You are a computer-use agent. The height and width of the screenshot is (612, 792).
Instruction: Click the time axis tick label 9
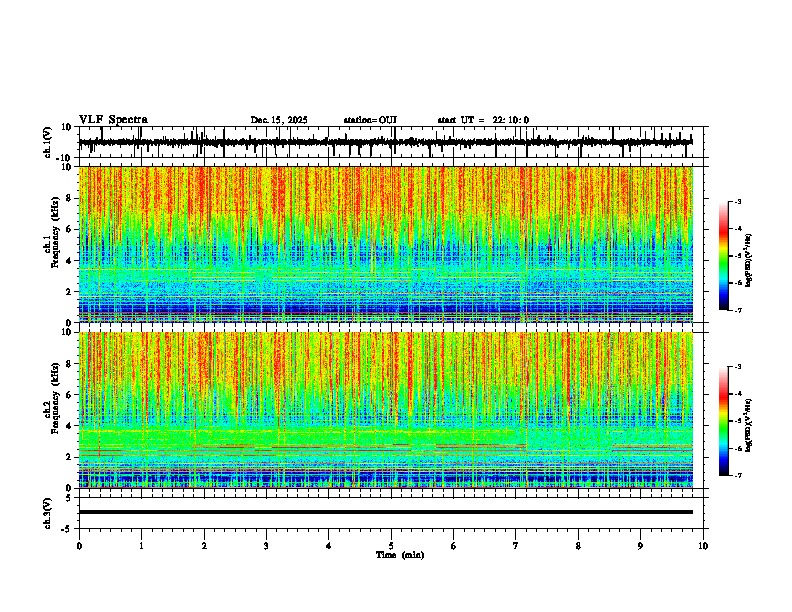pos(640,546)
